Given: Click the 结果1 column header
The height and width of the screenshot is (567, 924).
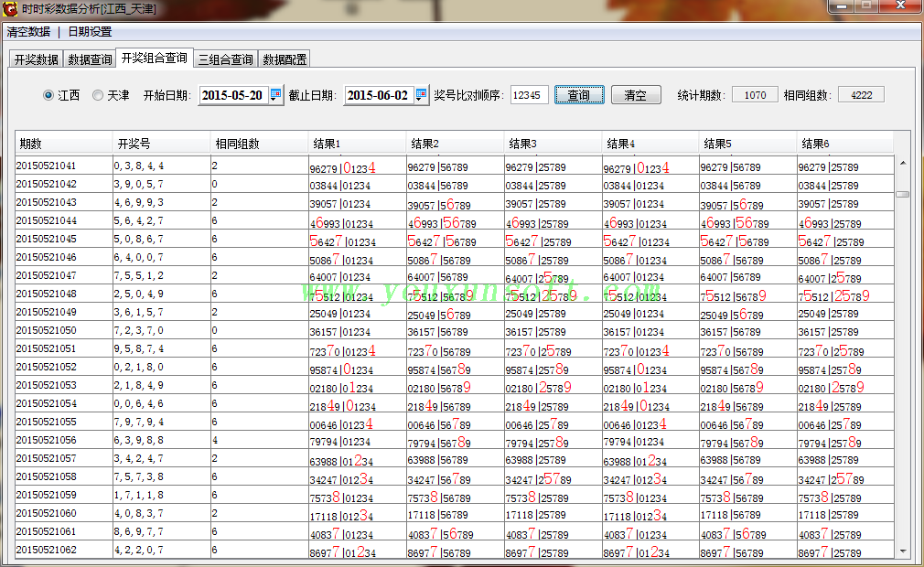Looking at the screenshot, I should coord(357,144).
